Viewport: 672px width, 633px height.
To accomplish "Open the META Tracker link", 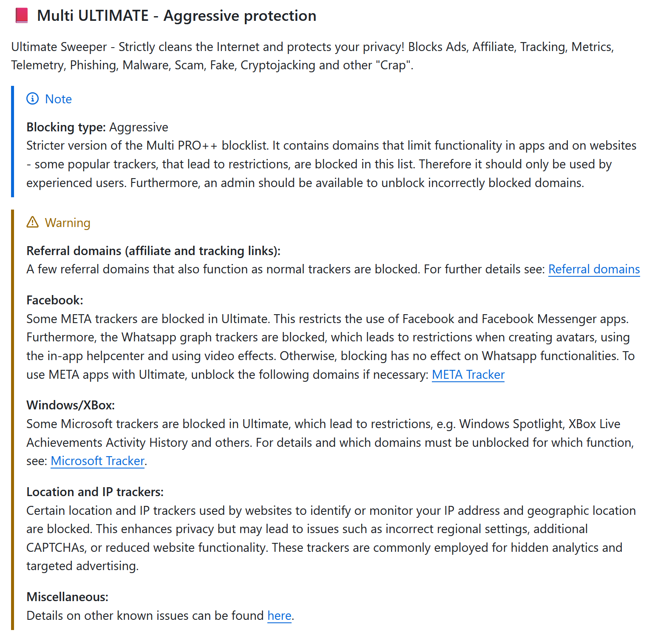I will coord(468,375).
